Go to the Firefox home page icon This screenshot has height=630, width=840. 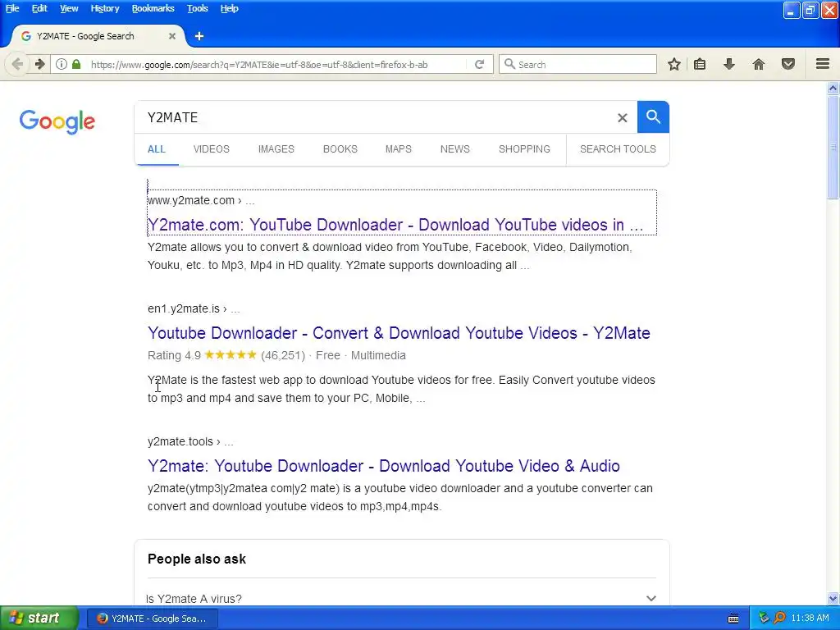point(759,64)
